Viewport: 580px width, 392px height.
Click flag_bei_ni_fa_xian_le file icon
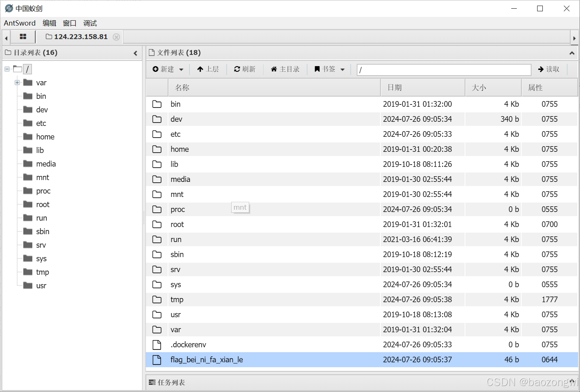(x=157, y=360)
